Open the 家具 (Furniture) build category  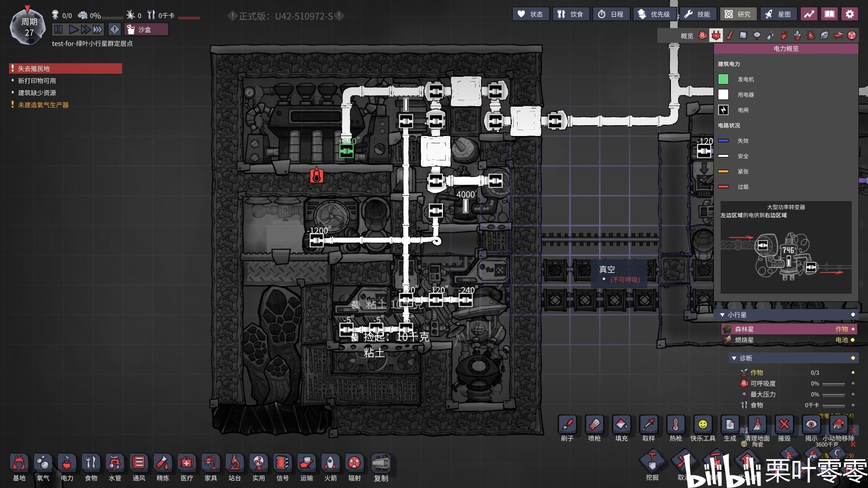211,467
